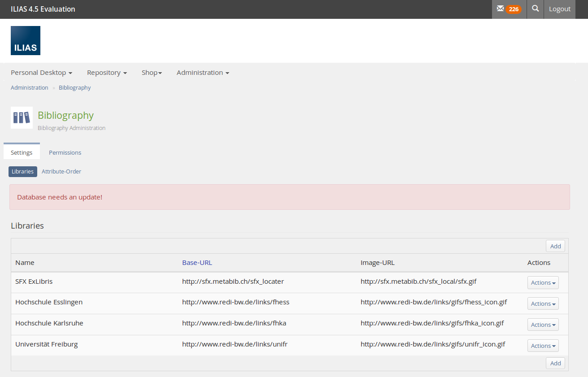The width and height of the screenshot is (588, 377).
Task: Sort table by Base-URL column header
Action: (197, 263)
